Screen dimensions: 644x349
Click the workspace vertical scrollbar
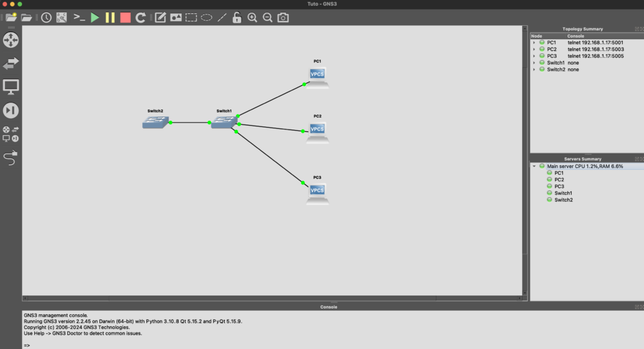525,160
